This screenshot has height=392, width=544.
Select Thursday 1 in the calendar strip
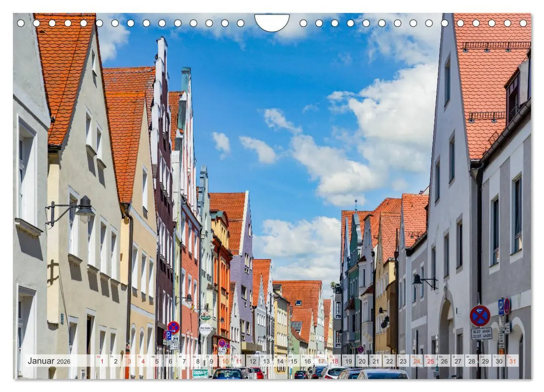click(102, 361)
